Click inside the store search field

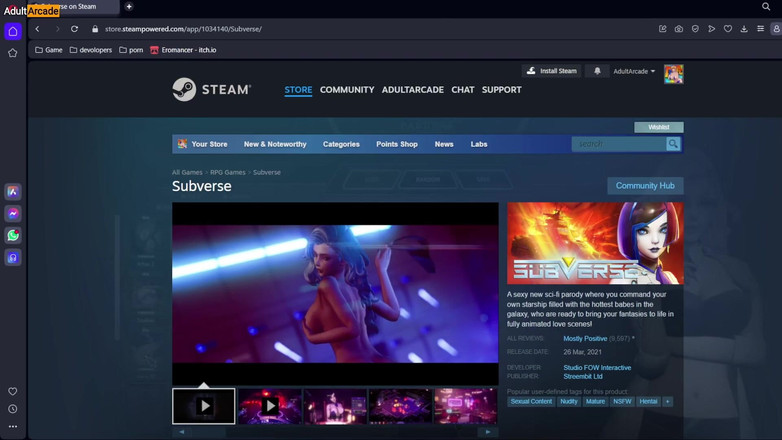(x=619, y=144)
